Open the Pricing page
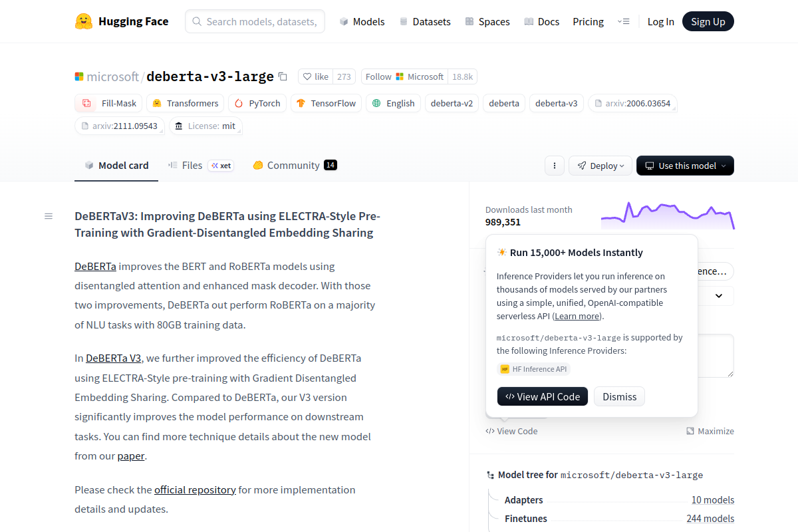Screen dimensions: 798x532 click(x=588, y=21)
